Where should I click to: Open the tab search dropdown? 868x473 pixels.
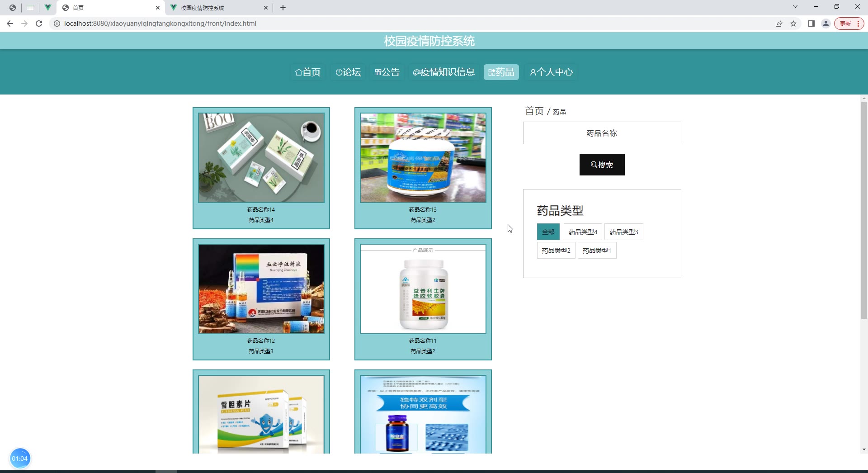(795, 7)
